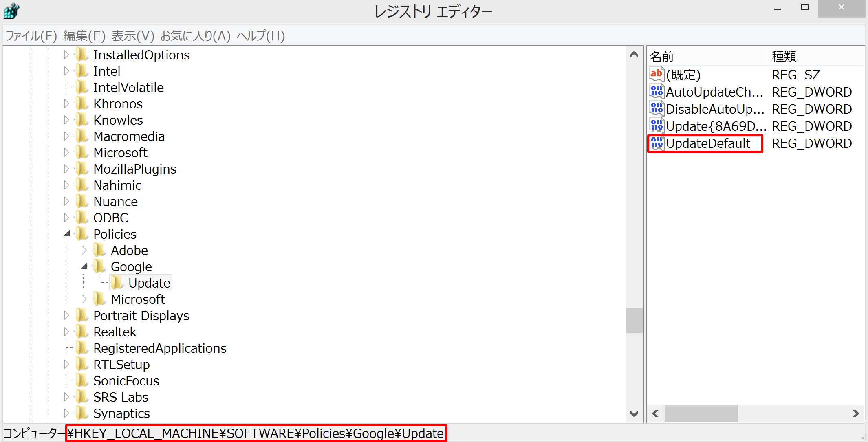Click the UpdateDefault DWORD value icon
Viewport: 868px width, 442px height.
pyautogui.click(x=657, y=143)
